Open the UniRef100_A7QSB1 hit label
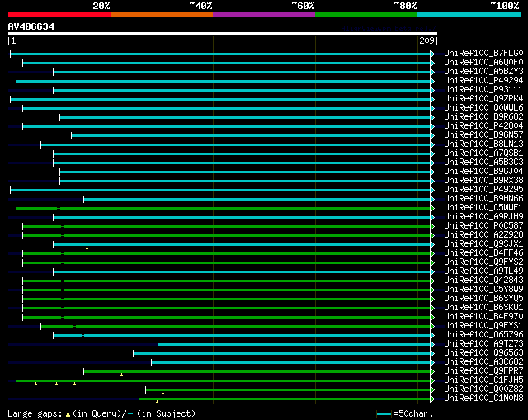Viewport: 528px width, 420px height. tap(483, 153)
